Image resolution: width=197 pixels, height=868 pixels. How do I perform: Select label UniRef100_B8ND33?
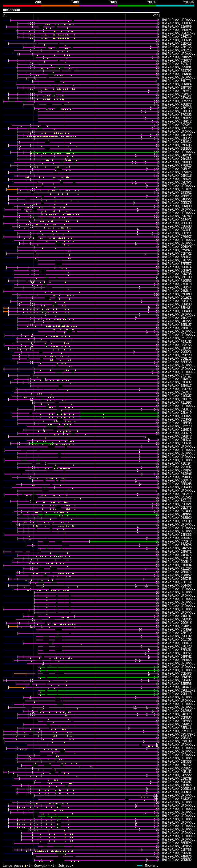point(177,149)
